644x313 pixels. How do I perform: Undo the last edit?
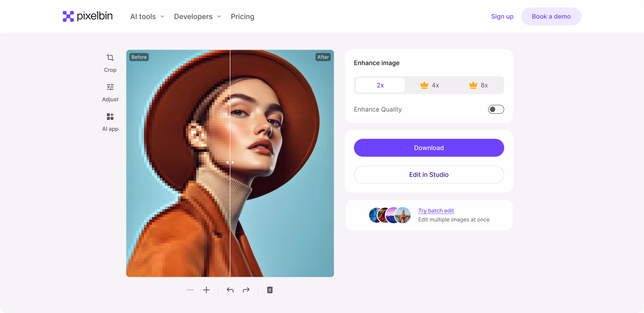click(x=230, y=290)
